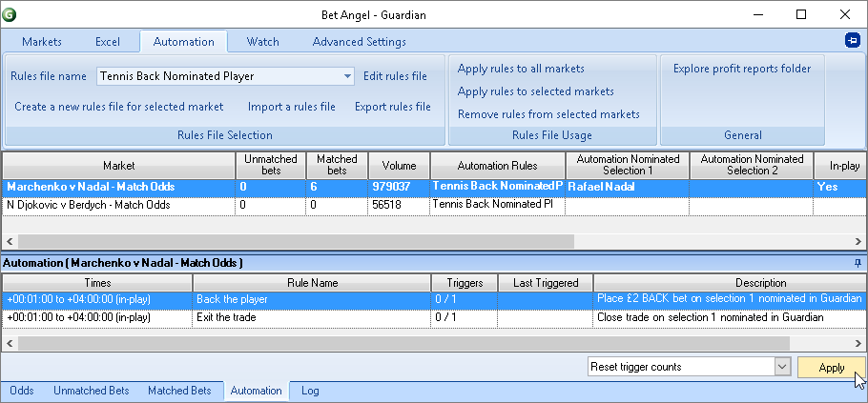Click the Rule Name column header

click(312, 283)
